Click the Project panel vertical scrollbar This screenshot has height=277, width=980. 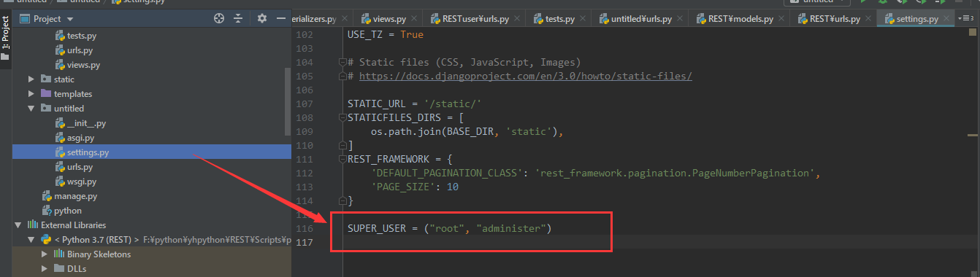[288, 102]
